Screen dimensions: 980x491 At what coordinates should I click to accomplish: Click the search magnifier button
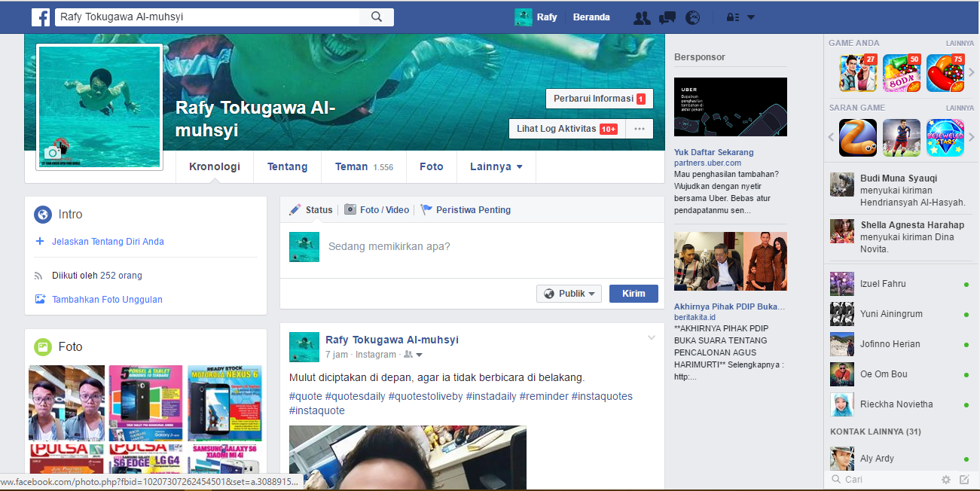pyautogui.click(x=377, y=17)
